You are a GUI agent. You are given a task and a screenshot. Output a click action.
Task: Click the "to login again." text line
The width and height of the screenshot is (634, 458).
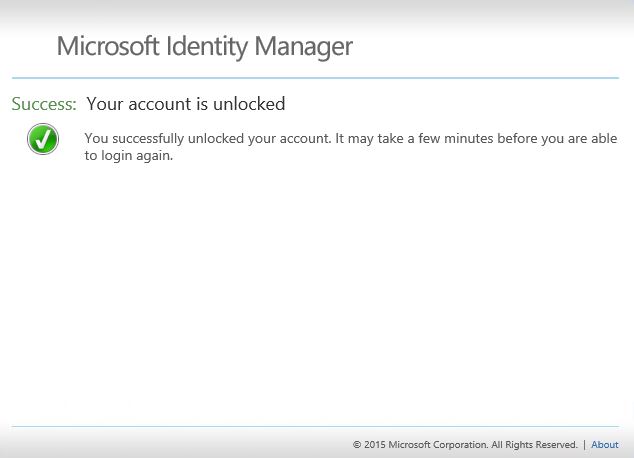[x=128, y=156]
